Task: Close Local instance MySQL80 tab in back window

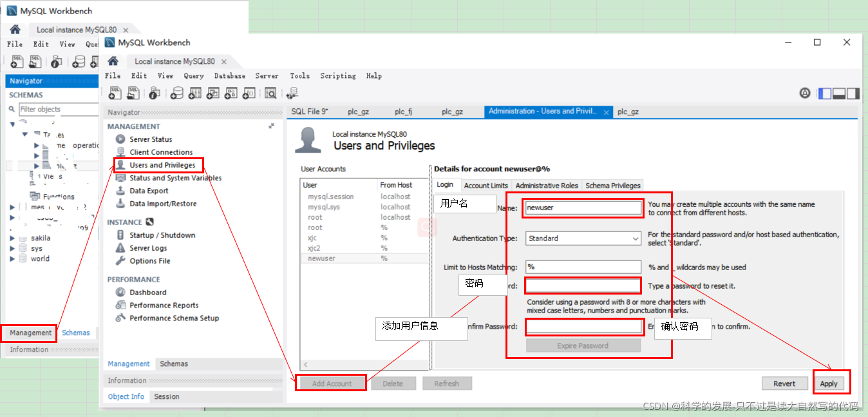Action: (126, 30)
